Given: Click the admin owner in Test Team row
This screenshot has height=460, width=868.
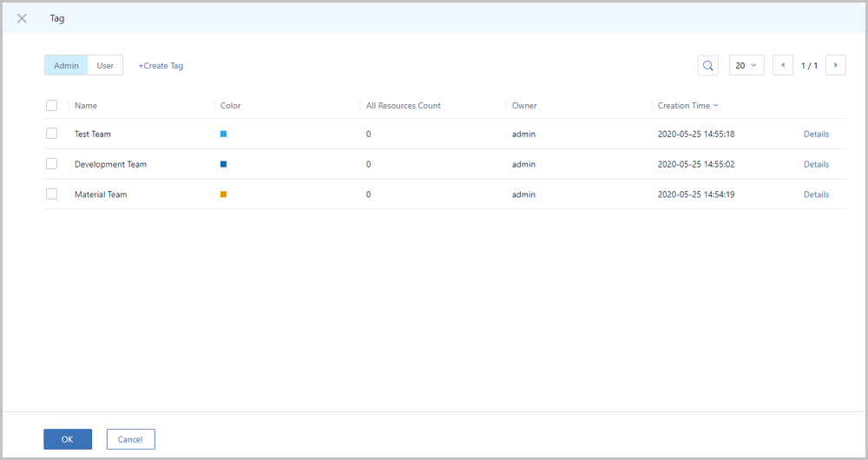Looking at the screenshot, I should [523, 134].
